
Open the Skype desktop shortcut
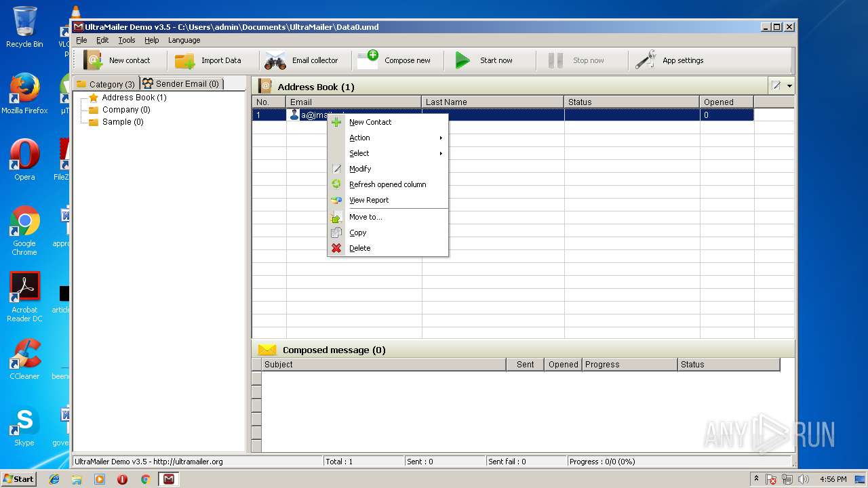(24, 426)
